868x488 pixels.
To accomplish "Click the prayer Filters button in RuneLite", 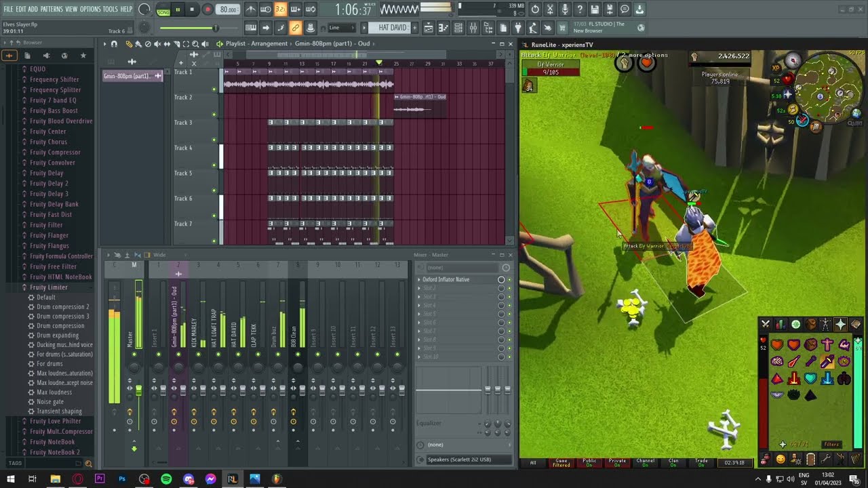I will click(x=831, y=445).
